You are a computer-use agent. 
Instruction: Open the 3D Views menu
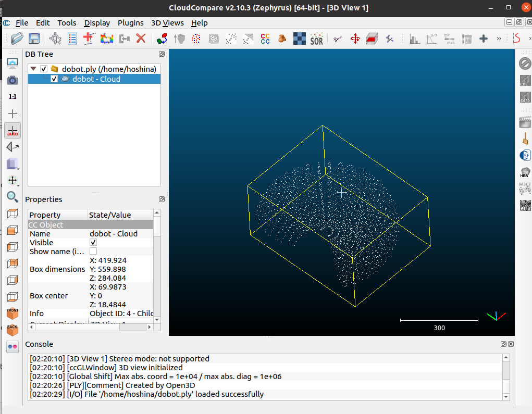[x=167, y=23]
